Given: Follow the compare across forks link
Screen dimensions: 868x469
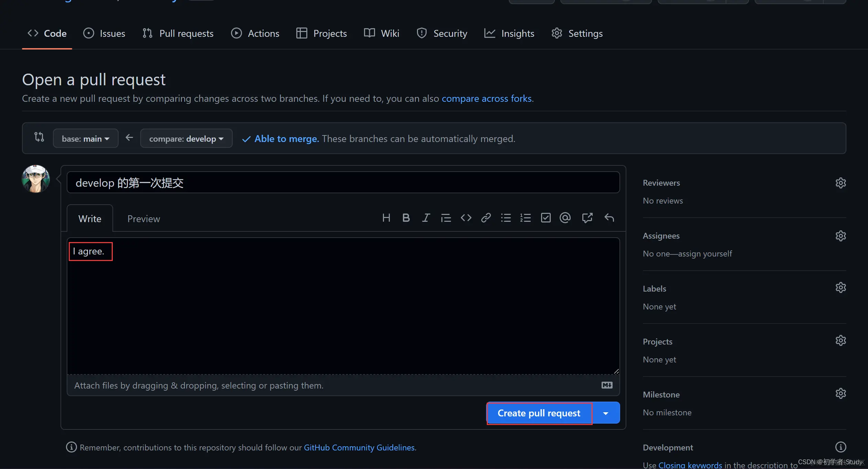Looking at the screenshot, I should 486,99.
